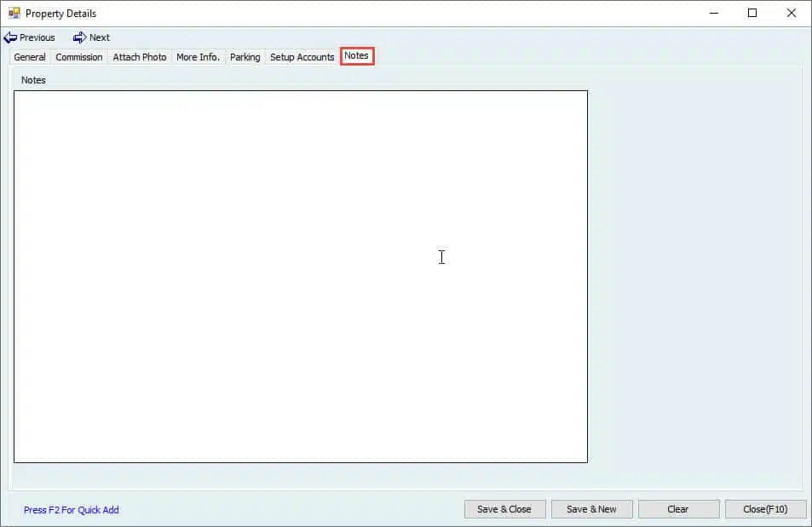
Task: Maximize the Property Details window
Action: pos(752,13)
